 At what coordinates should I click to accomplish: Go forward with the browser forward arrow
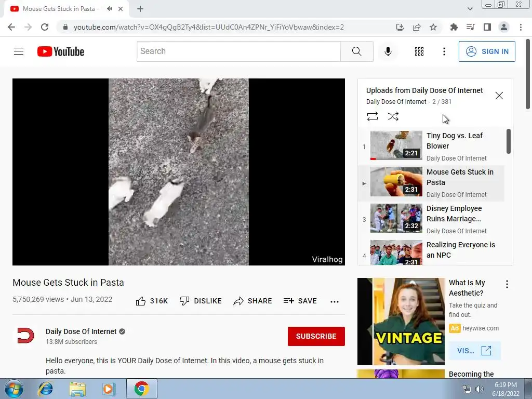[28, 27]
